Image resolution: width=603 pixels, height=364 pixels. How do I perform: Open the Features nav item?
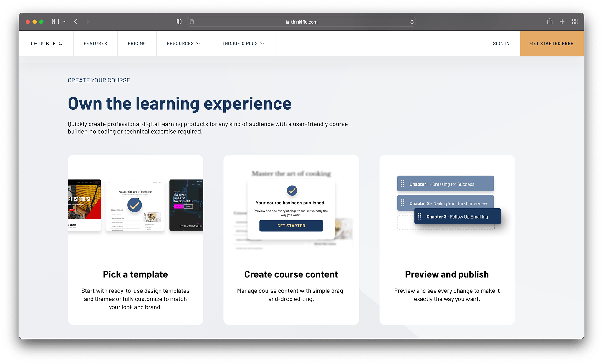(x=95, y=44)
